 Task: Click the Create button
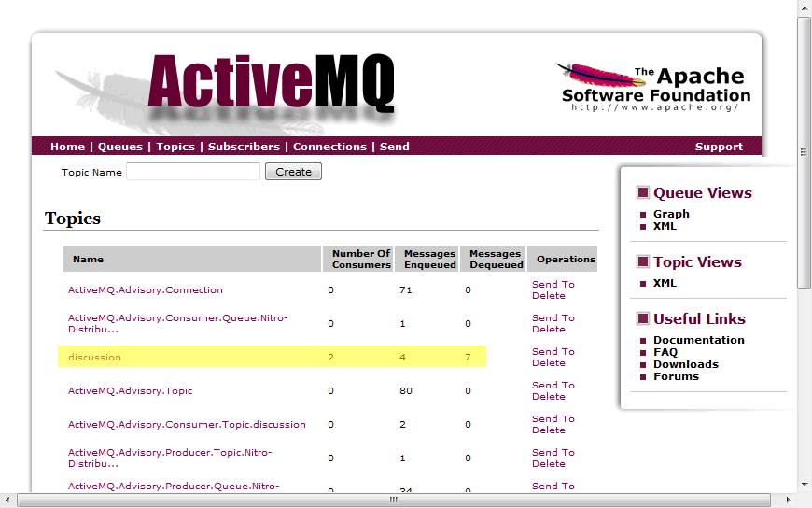(293, 172)
